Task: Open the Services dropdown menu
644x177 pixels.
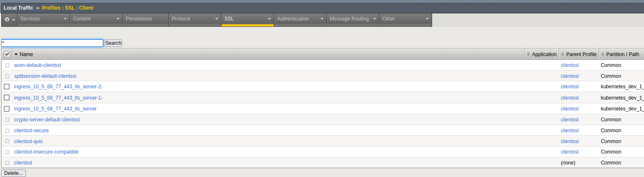Action: point(43,20)
